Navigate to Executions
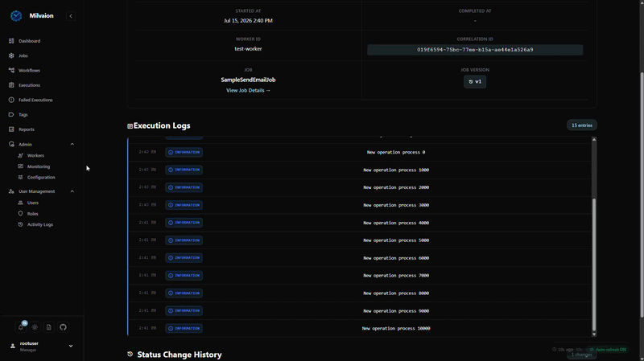This screenshot has width=644, height=361. click(29, 85)
